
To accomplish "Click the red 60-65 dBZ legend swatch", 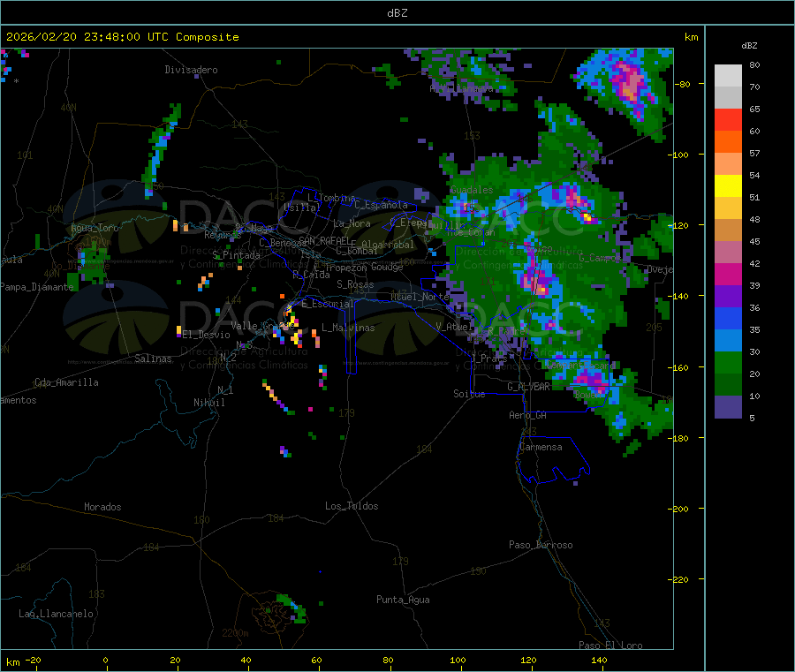I will [x=728, y=119].
